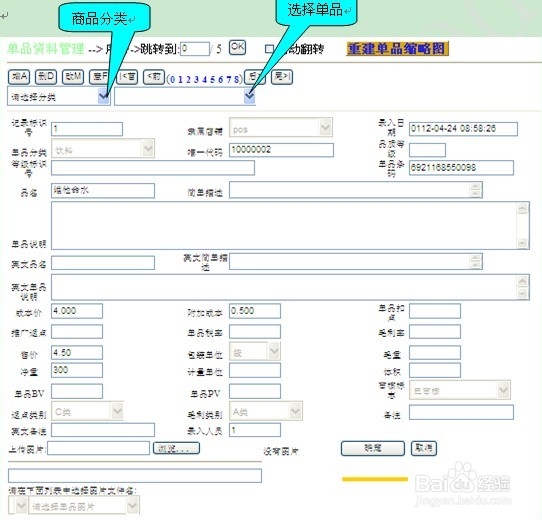
Task: Open page link 8 in pager
Action: (236, 80)
